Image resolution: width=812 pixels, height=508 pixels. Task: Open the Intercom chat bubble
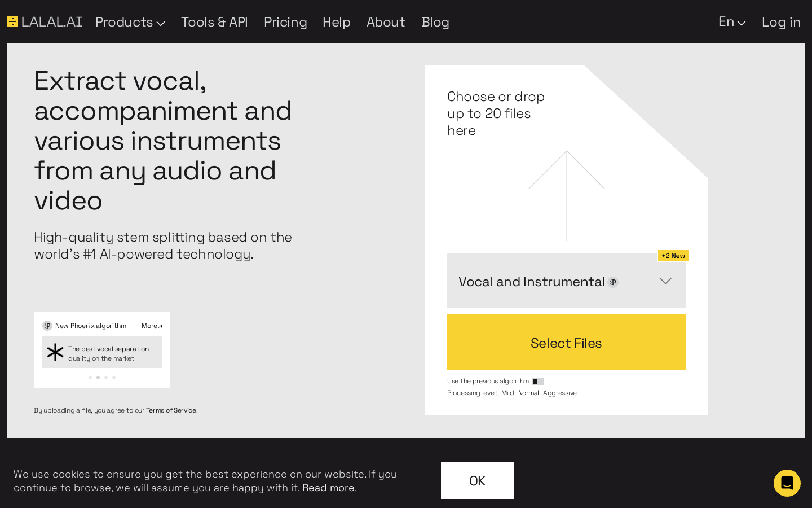(x=787, y=483)
